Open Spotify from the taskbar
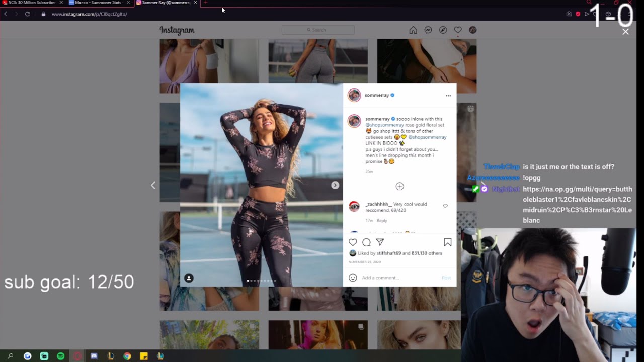Screen dimensions: 644x362 pyautogui.click(x=61, y=356)
